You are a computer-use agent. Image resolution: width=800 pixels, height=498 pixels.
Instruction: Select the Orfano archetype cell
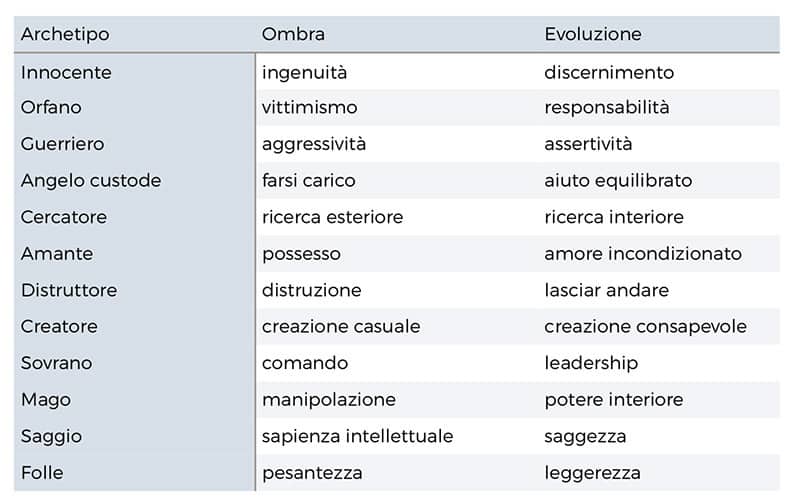51,108
